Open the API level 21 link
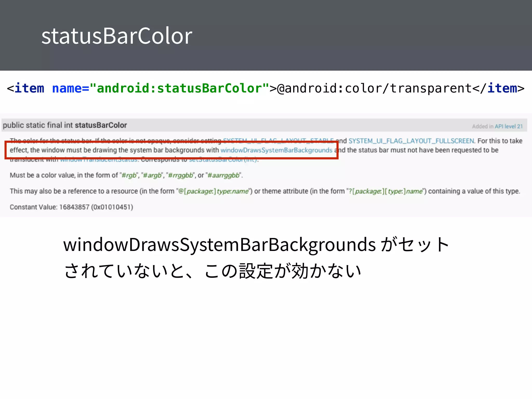The height and width of the screenshot is (399, 532). pyautogui.click(x=509, y=127)
